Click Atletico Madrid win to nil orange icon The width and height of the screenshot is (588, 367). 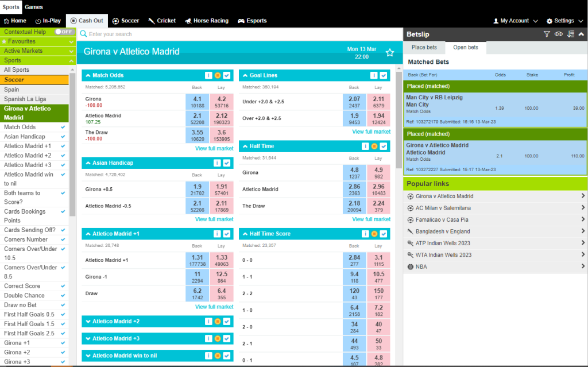[x=218, y=356]
